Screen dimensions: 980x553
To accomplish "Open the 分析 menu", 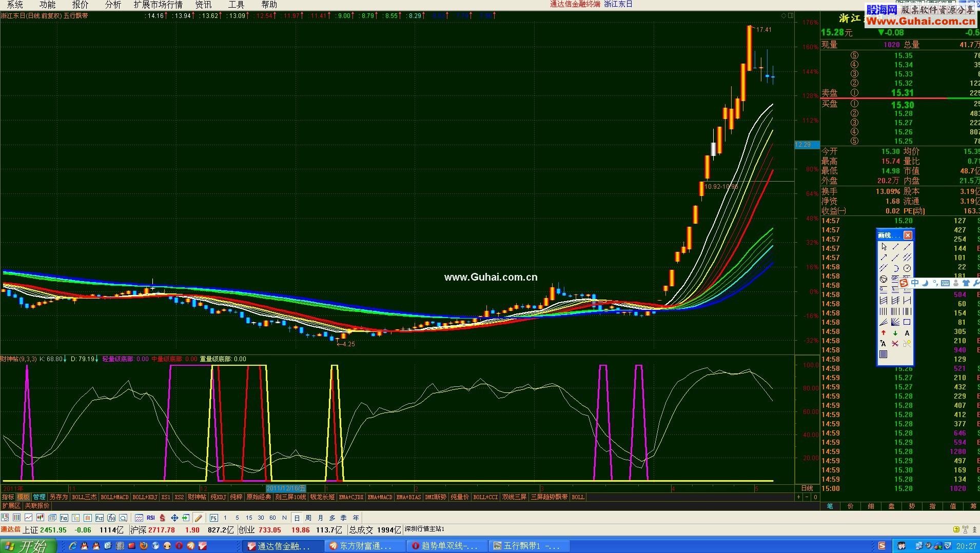I will pos(113,5).
